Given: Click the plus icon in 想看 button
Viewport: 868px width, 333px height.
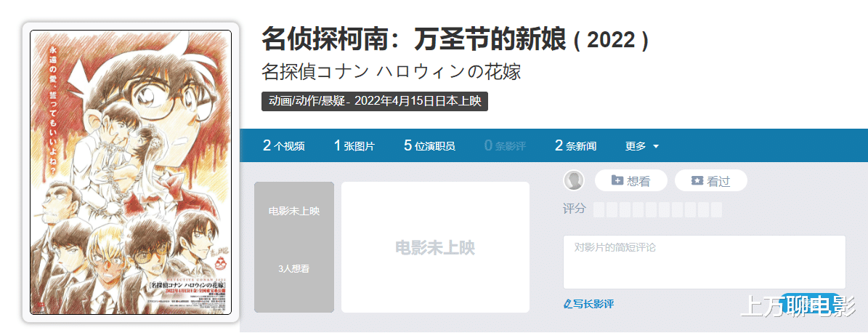Looking at the screenshot, I should pos(617,180).
